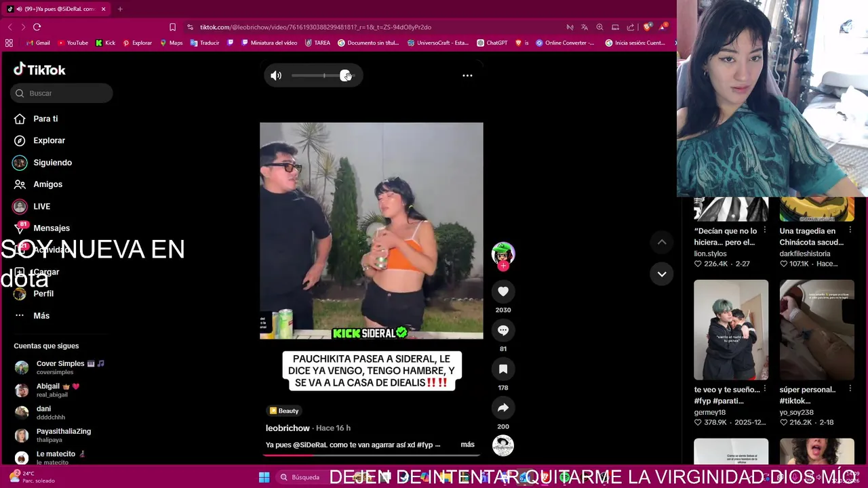Click the tiktok.com address bar URL

point(315,27)
